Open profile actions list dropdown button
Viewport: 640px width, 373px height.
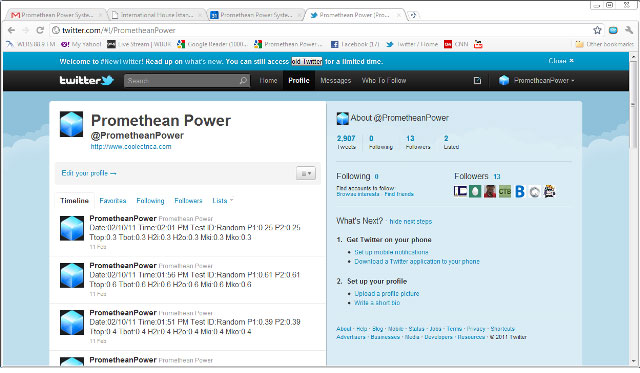[x=306, y=173]
